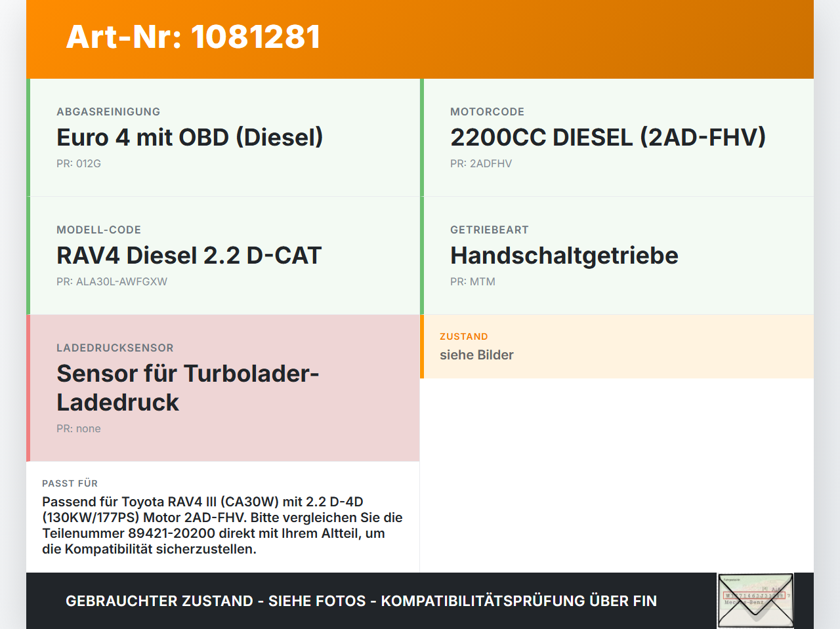Click the 'GEBRAUCHTER ZUSTAND - SIEHE FOTOS' footer text
840x629 pixels.
[x=361, y=601]
